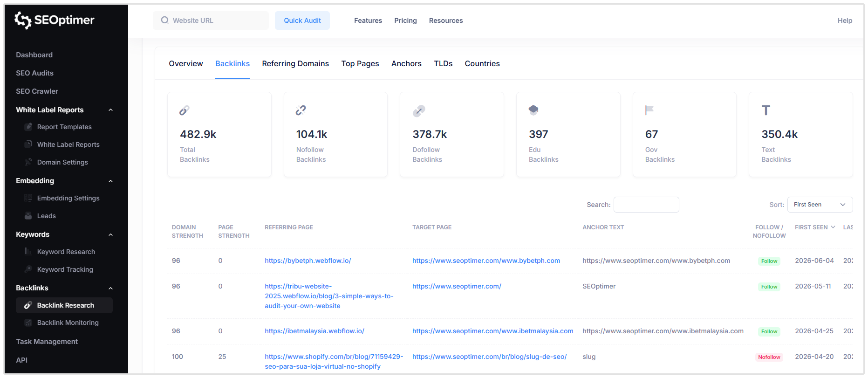Switch to the Overview tab
Screen dimensions: 868x378
(x=186, y=63)
